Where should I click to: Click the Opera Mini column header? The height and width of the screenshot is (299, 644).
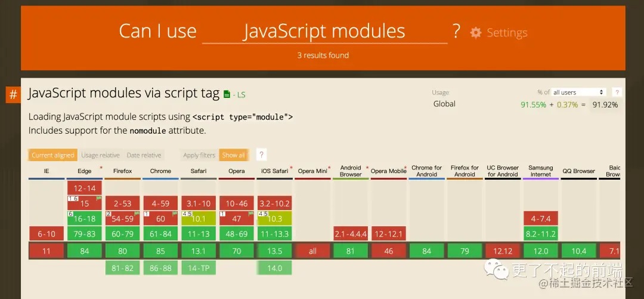click(312, 171)
